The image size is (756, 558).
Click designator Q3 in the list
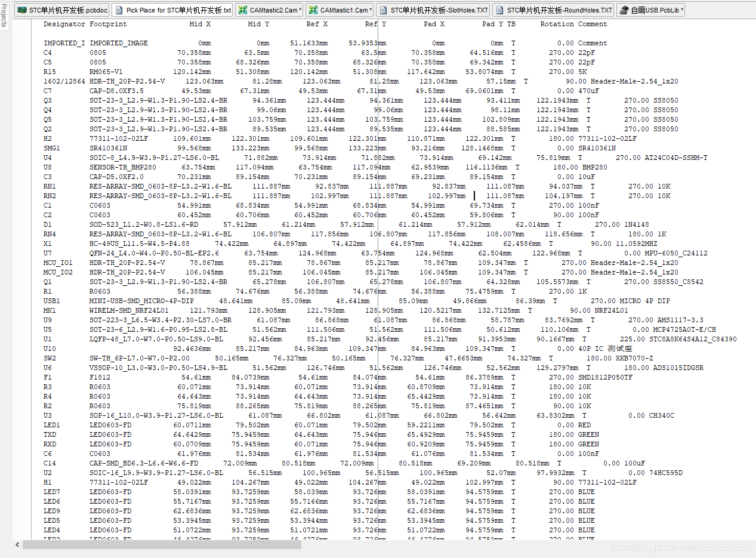tap(48, 100)
